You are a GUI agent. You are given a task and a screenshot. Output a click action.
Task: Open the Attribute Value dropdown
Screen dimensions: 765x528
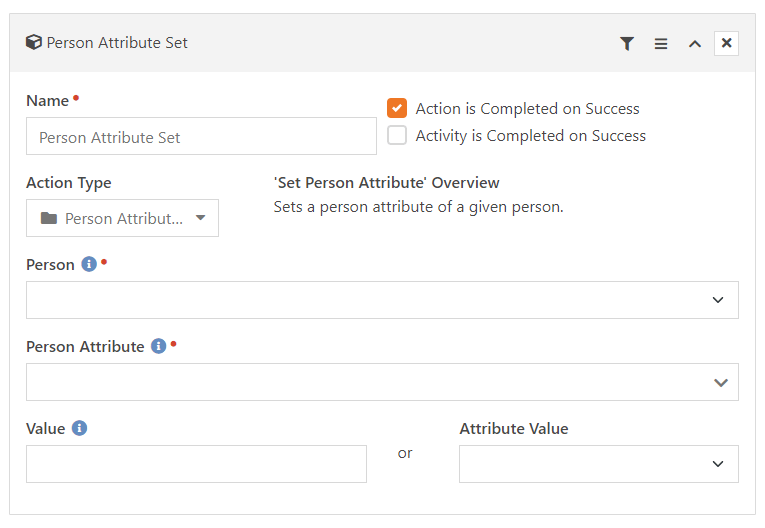[x=599, y=464]
